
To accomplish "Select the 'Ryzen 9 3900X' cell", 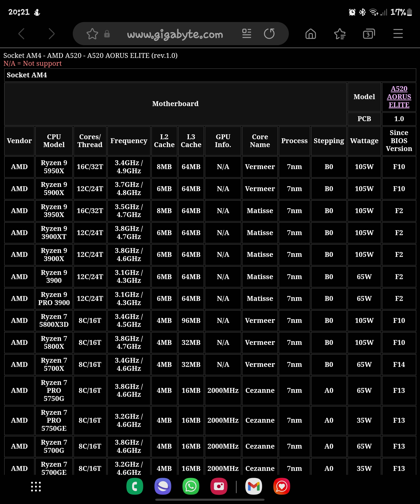I will click(54, 255).
